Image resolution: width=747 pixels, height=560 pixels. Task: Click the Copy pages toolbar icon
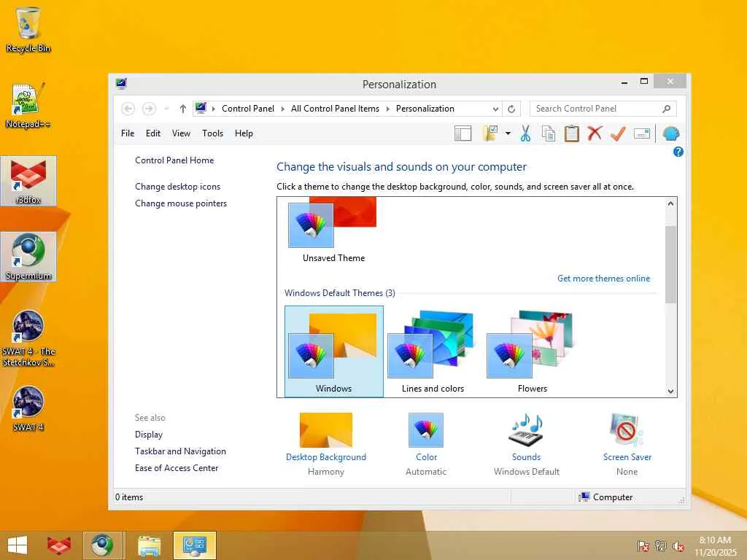(x=549, y=134)
